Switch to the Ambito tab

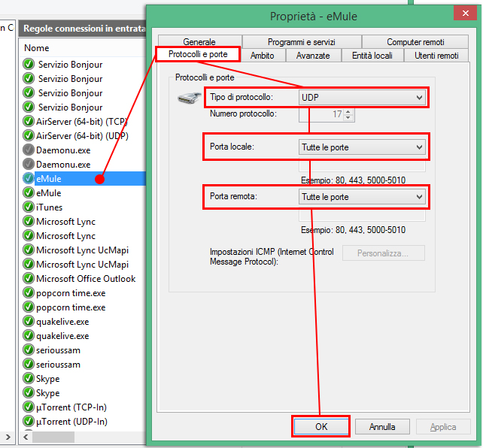tap(262, 56)
